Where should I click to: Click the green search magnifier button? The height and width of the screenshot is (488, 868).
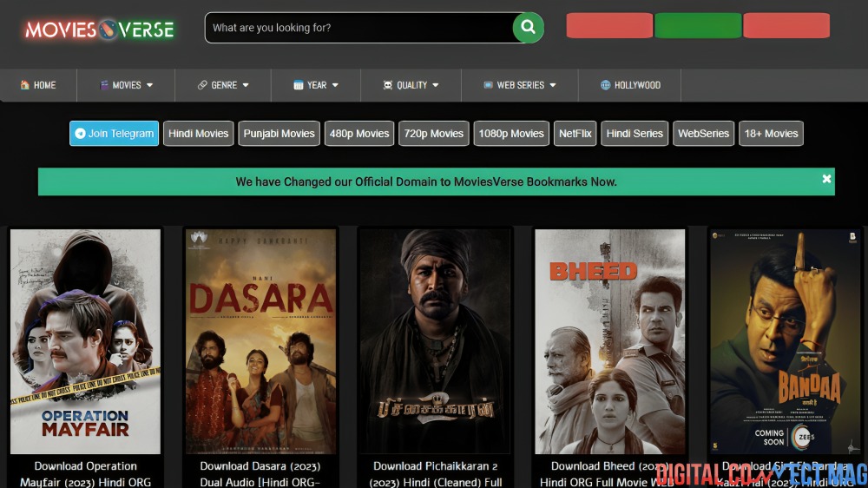click(528, 27)
